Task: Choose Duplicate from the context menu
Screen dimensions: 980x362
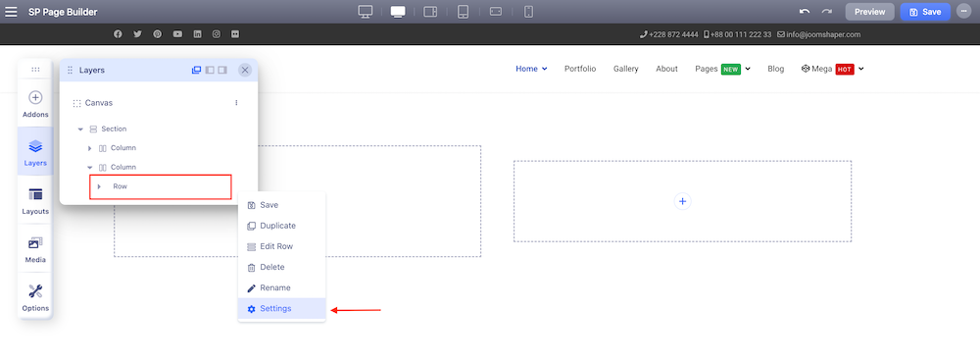Action: pos(282,226)
